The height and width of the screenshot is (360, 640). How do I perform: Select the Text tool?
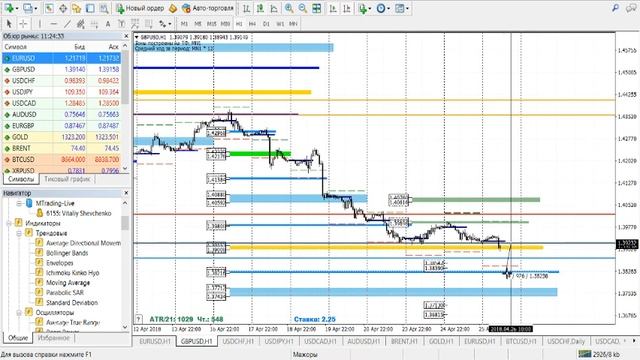108,24
